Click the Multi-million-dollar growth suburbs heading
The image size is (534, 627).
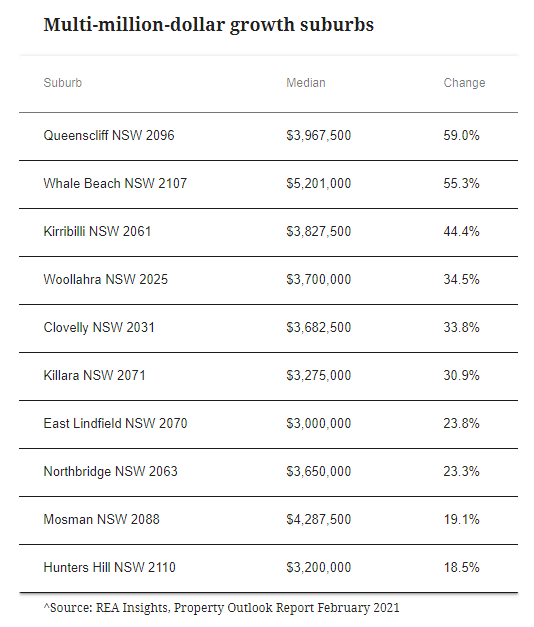[x=208, y=25]
